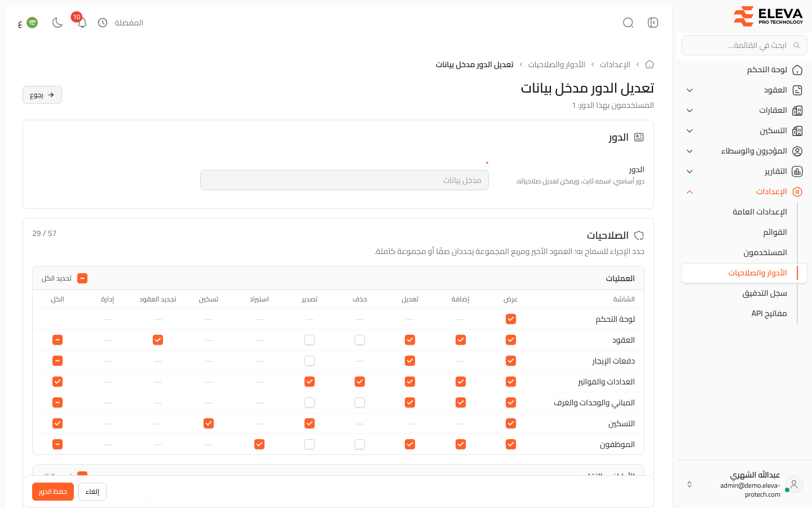
Task: Toggle الكل checkbox for الموظفون row
Action: 58,444
